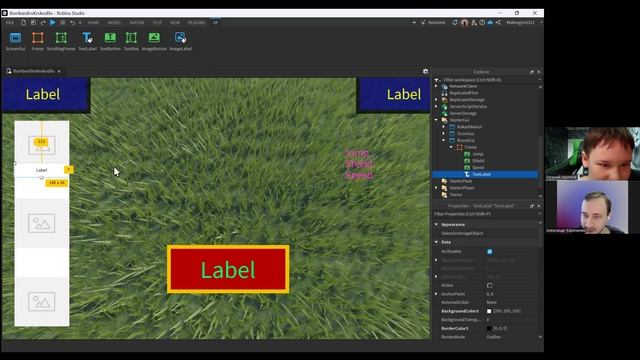Open the Assistant button in top bar
The image size is (640, 360).
pos(433,22)
